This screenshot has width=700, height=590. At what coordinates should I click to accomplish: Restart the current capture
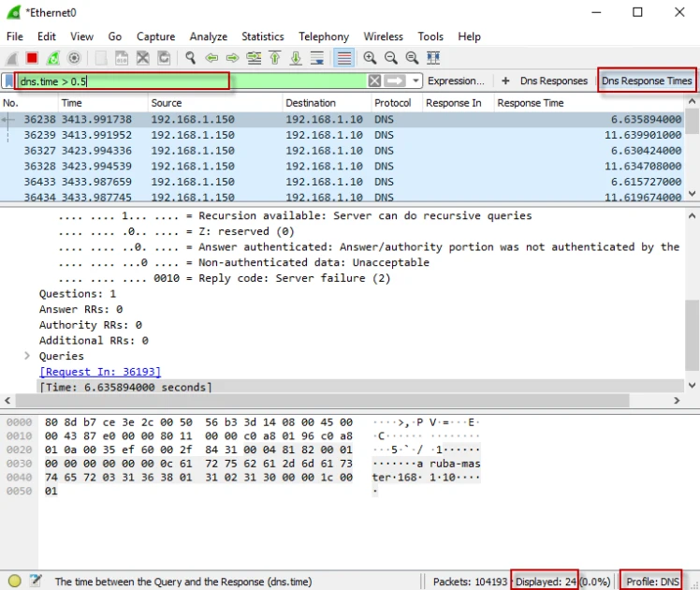coord(52,58)
